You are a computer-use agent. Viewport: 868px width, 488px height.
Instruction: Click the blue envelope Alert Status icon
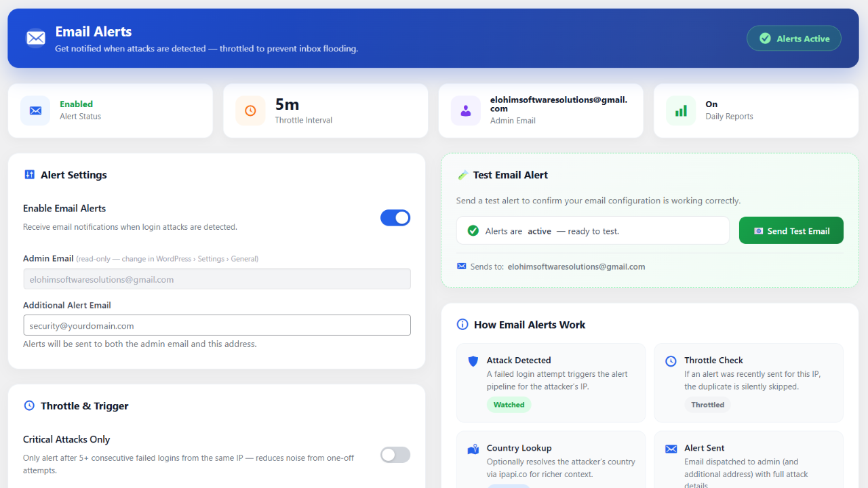pyautogui.click(x=35, y=110)
